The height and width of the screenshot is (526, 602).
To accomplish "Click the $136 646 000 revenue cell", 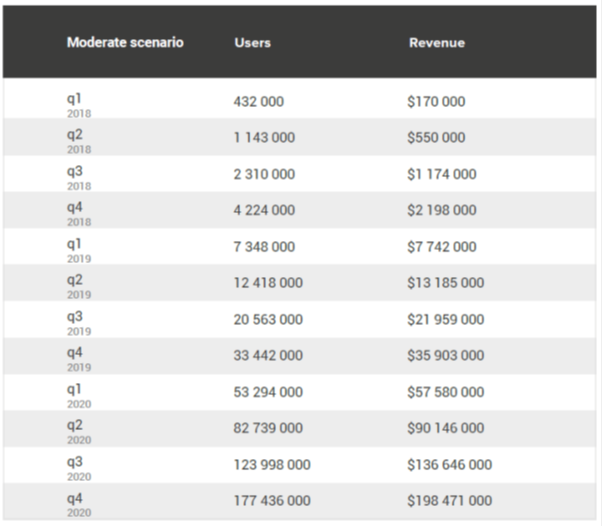I will (x=450, y=465).
